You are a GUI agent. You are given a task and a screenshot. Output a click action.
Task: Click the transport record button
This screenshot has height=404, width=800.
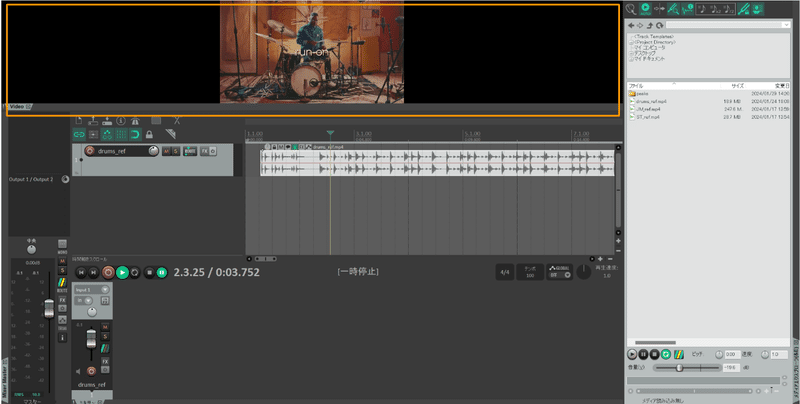[x=108, y=272]
